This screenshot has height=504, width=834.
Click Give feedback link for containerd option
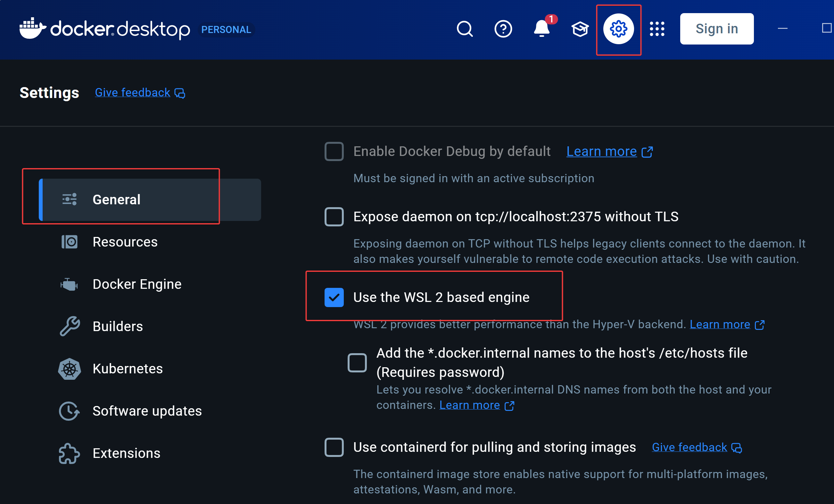(x=689, y=447)
